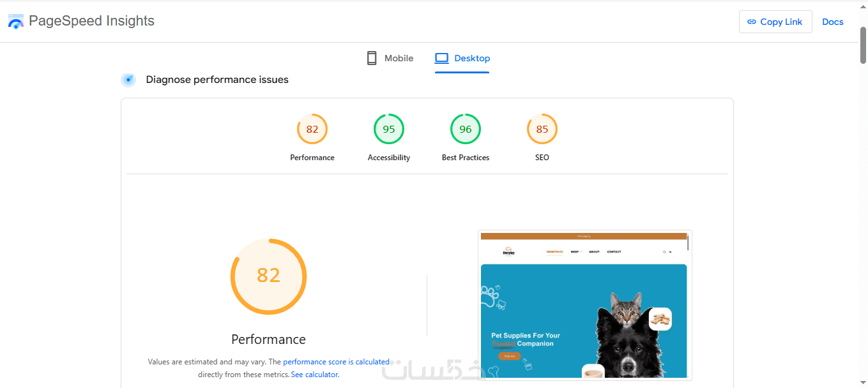Click the PageSpeed Insights title text

pos(91,21)
